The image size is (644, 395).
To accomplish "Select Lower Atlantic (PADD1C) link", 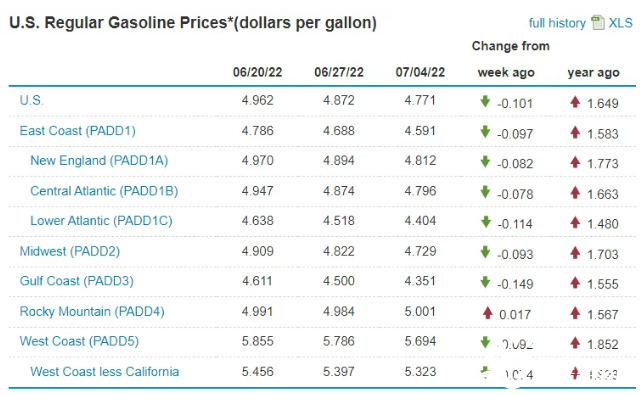I will point(101,221).
